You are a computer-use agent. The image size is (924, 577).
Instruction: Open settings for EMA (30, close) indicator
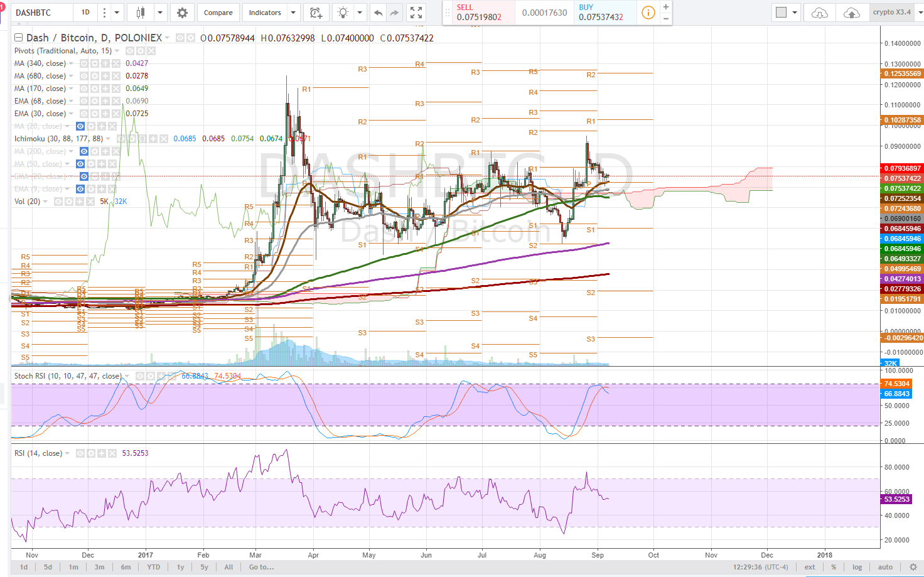tap(94, 114)
